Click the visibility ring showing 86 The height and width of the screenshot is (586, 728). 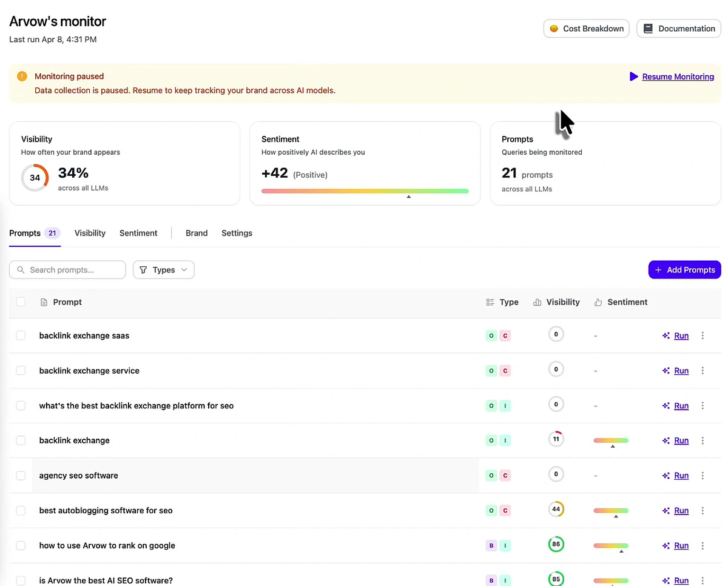(556, 544)
